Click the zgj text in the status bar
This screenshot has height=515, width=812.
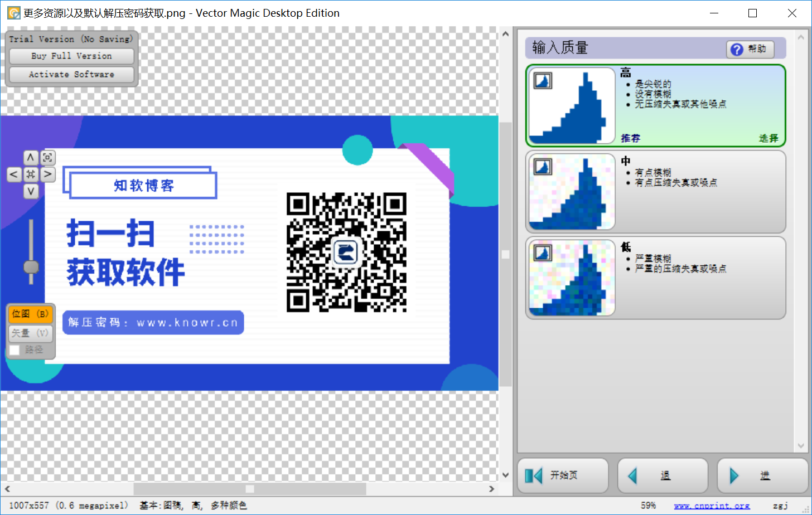click(780, 506)
